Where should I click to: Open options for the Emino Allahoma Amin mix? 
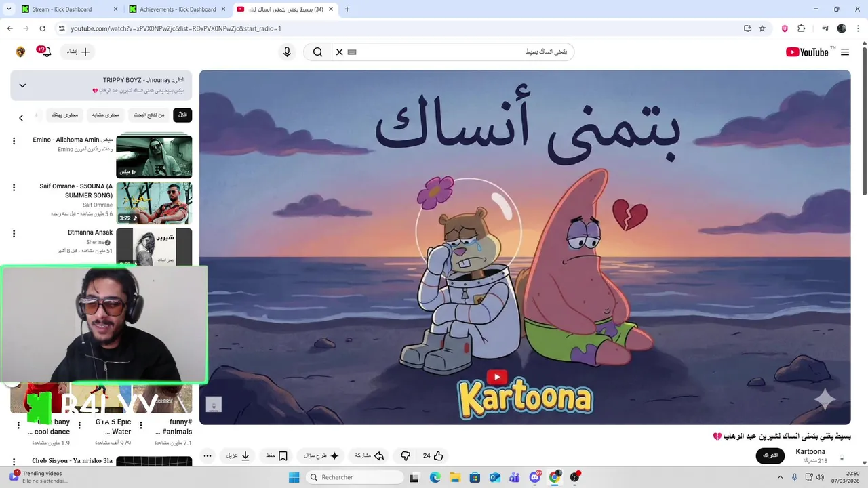coord(14,141)
